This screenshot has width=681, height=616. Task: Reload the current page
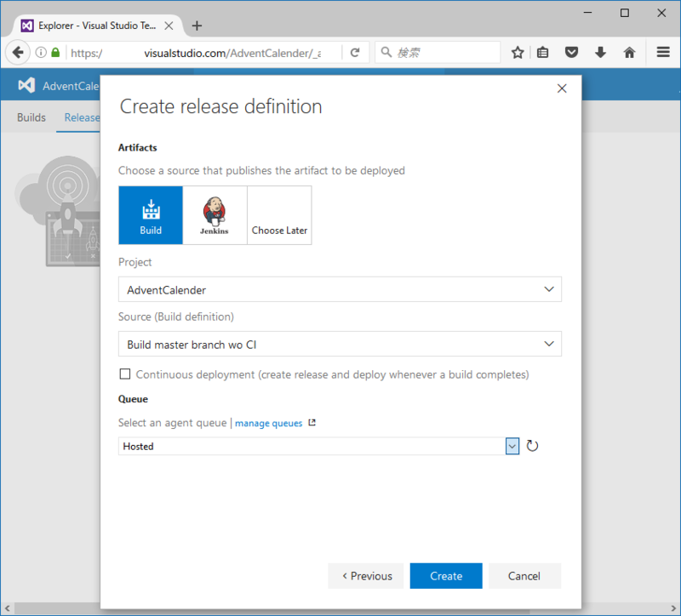(355, 53)
